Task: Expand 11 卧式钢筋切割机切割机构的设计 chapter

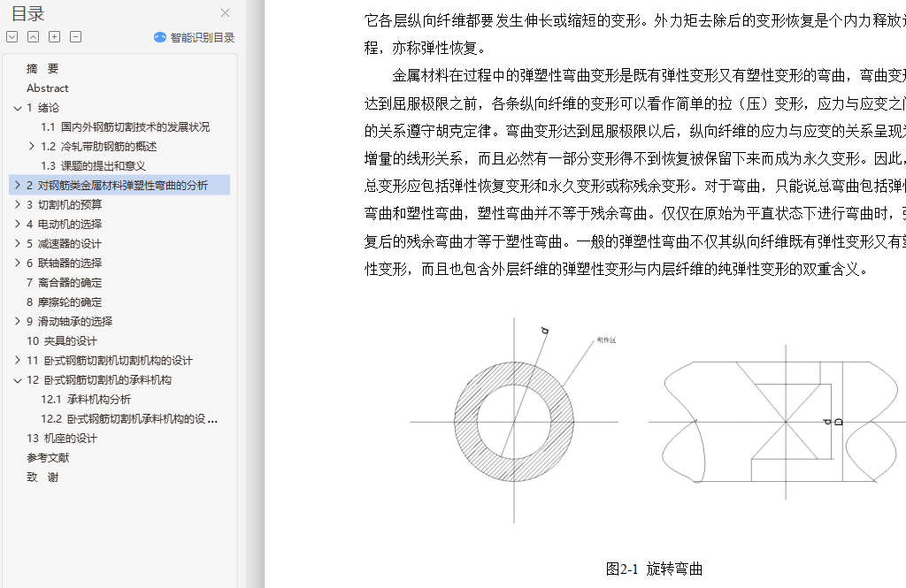Action: (18, 360)
